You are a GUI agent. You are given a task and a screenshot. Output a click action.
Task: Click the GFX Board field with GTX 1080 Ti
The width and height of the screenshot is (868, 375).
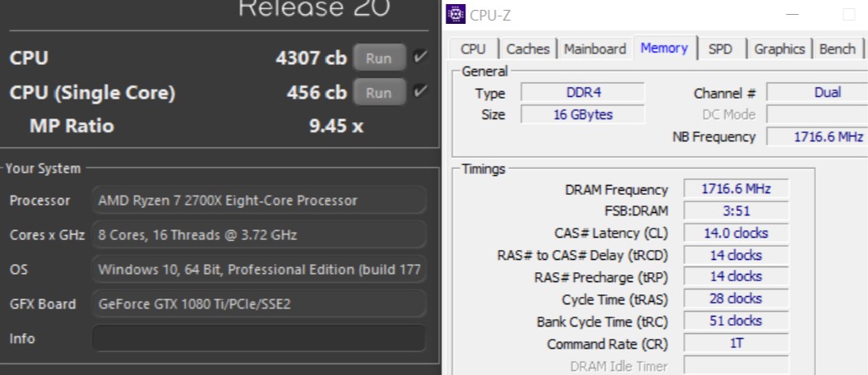(x=259, y=304)
